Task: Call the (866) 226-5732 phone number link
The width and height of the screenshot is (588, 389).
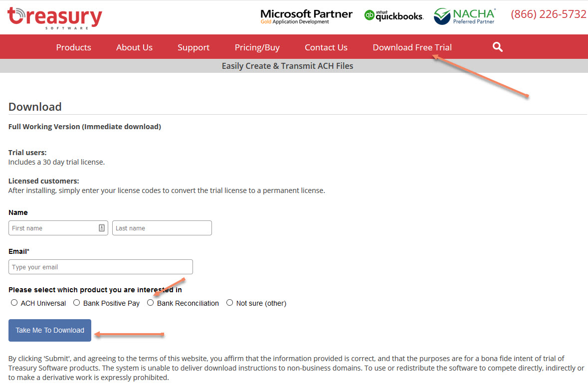Action: pyautogui.click(x=548, y=14)
